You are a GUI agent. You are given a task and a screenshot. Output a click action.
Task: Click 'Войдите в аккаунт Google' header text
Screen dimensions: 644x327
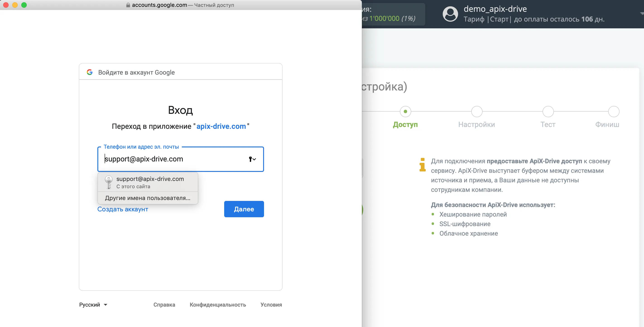136,72
